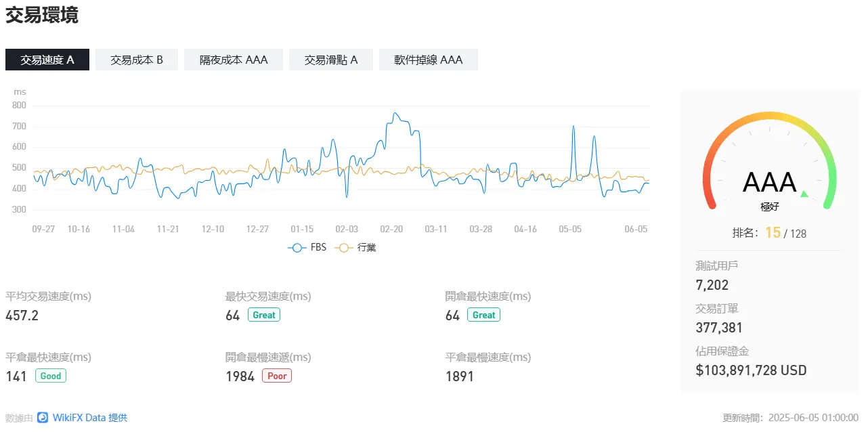This screenshot has width=868, height=432.
Task: Click the 平倉最慢速度 value 1891
Action: (460, 376)
